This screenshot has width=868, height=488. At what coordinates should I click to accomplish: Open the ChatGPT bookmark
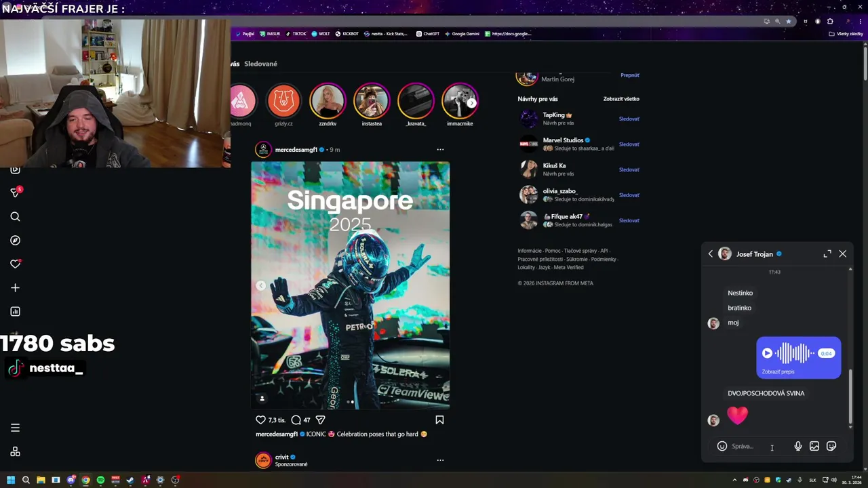pos(428,33)
